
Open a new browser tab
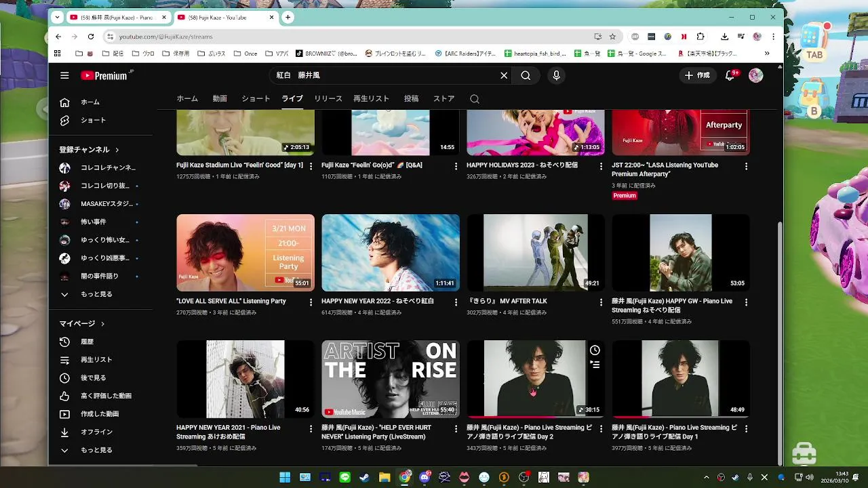coord(288,17)
